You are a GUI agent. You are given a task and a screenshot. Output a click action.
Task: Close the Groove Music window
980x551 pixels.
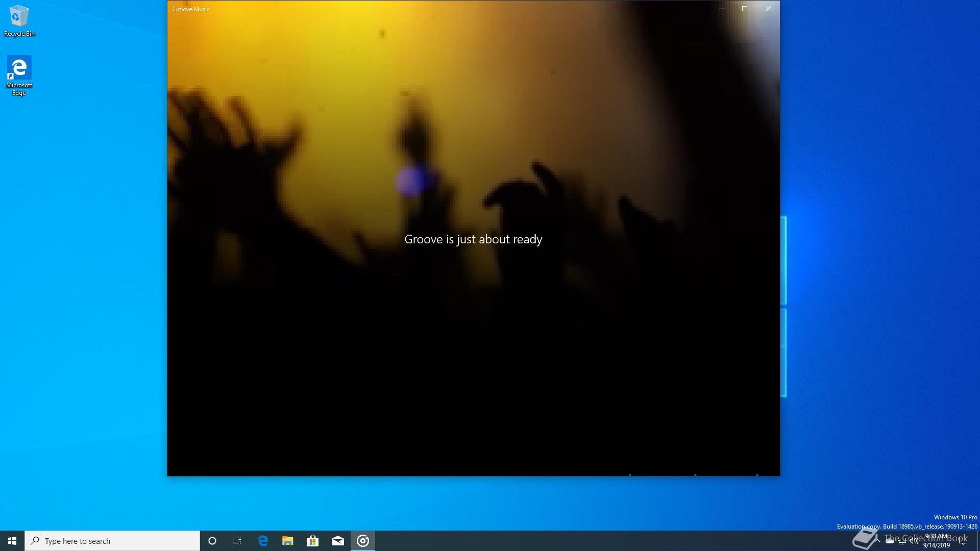[x=768, y=9]
